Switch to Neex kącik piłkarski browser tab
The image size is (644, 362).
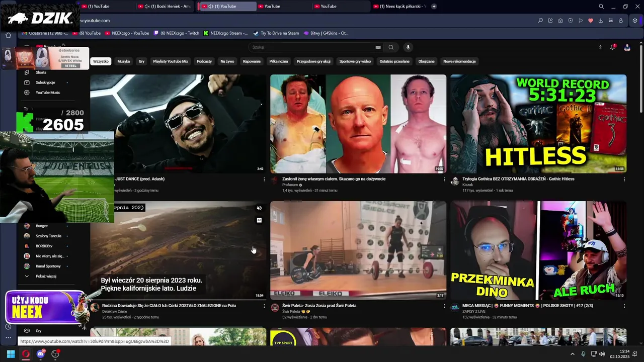click(x=400, y=7)
